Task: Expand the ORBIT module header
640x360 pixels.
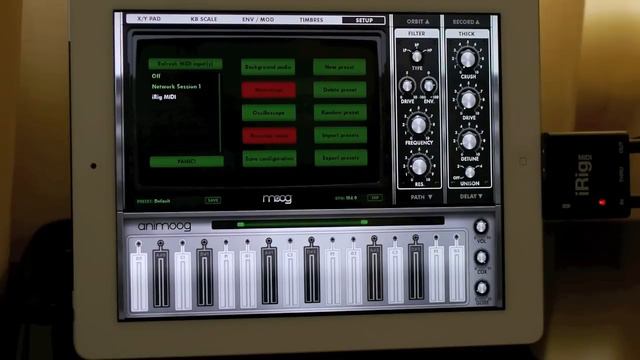Action: point(418,22)
